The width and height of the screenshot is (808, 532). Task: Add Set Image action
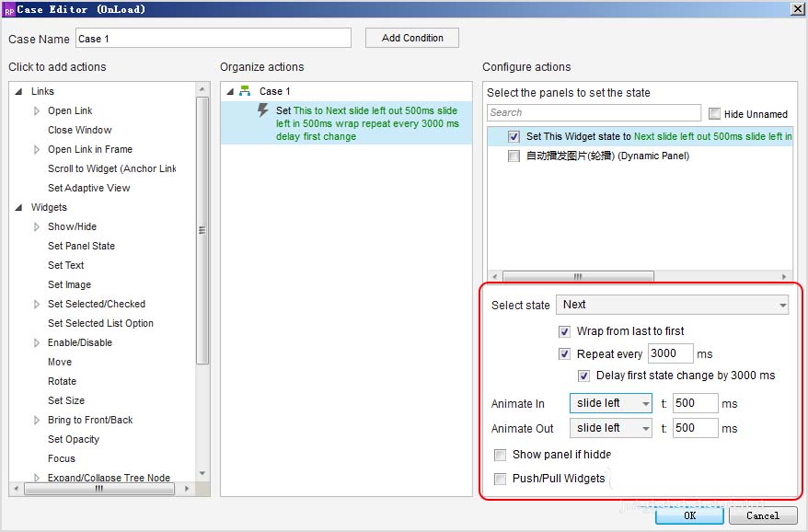tap(70, 284)
